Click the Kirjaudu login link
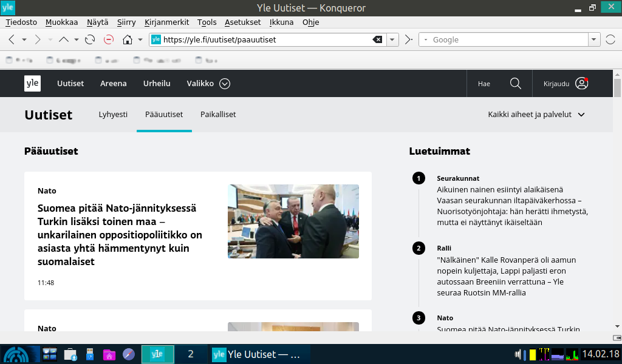The width and height of the screenshot is (622, 364). coord(556,84)
